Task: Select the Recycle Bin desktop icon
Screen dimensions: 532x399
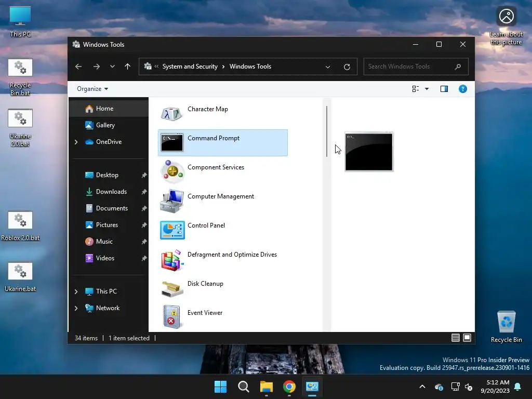Action: [506, 327]
